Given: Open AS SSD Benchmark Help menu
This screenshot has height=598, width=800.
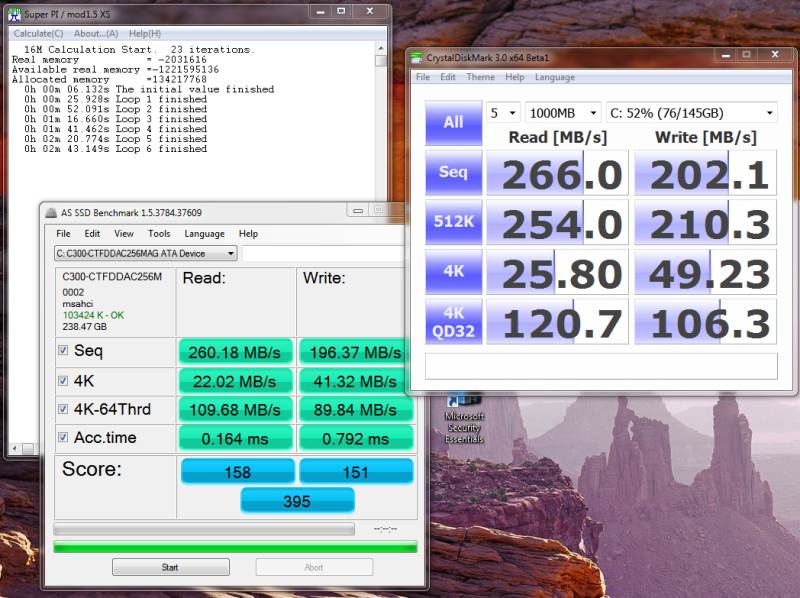Looking at the screenshot, I should (x=248, y=234).
